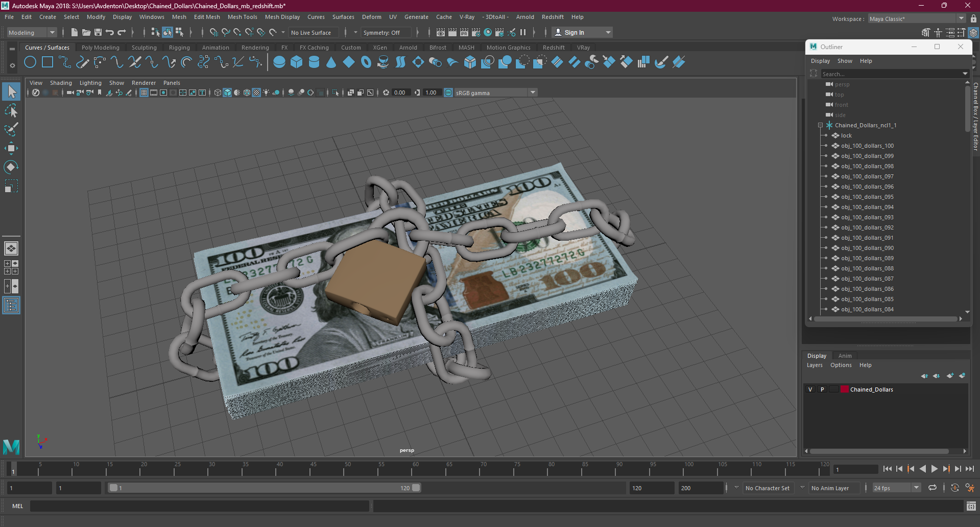This screenshot has width=980, height=527.
Task: Toggle playback P box of Chained_Dollars layer
Action: (822, 389)
